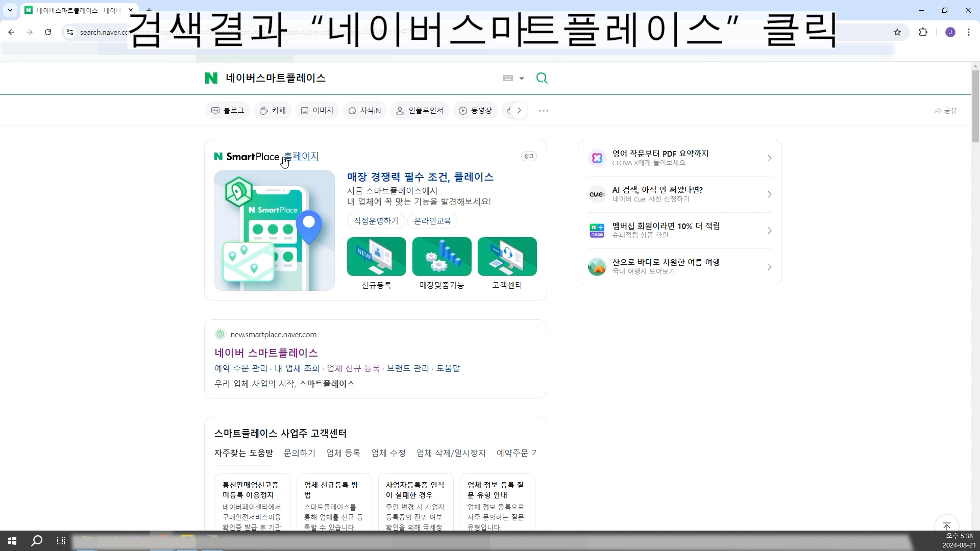Click the 직접운영하기 button
The height and width of the screenshot is (551, 980).
[x=376, y=221]
